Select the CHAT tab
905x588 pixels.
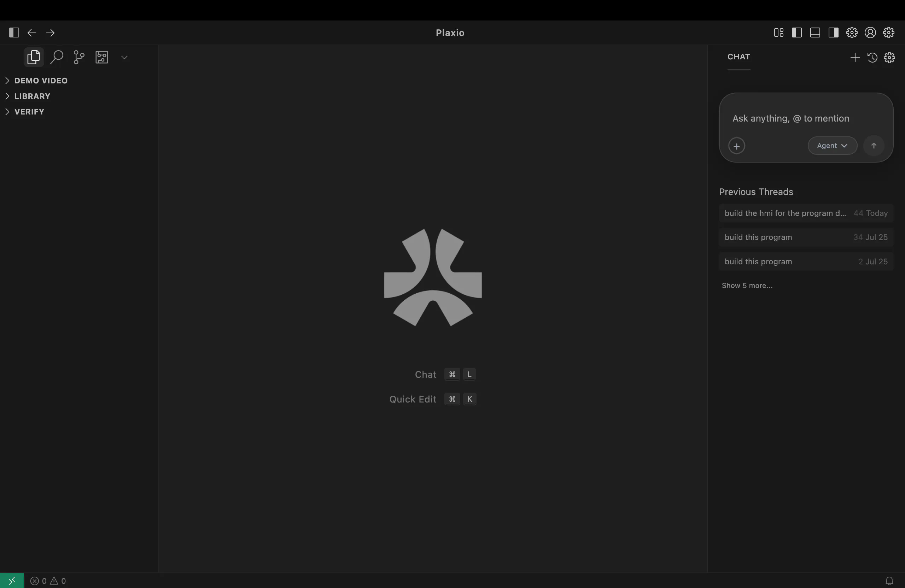tap(739, 57)
